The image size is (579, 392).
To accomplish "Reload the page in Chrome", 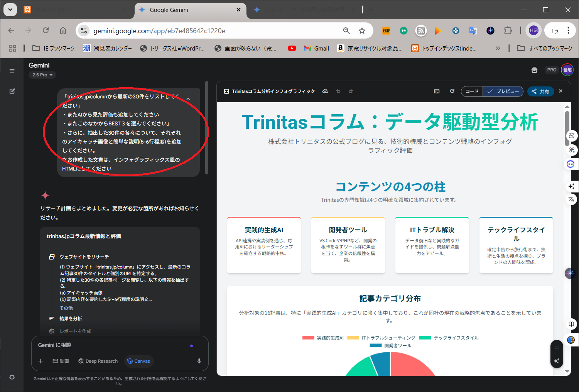I will (46, 30).
